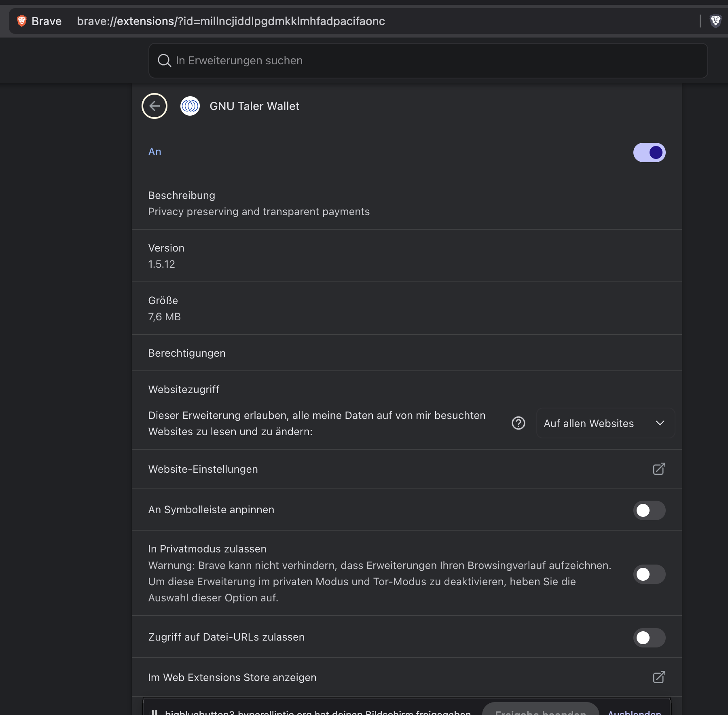
Task: Click the Websitezugriff heading
Action: click(184, 389)
